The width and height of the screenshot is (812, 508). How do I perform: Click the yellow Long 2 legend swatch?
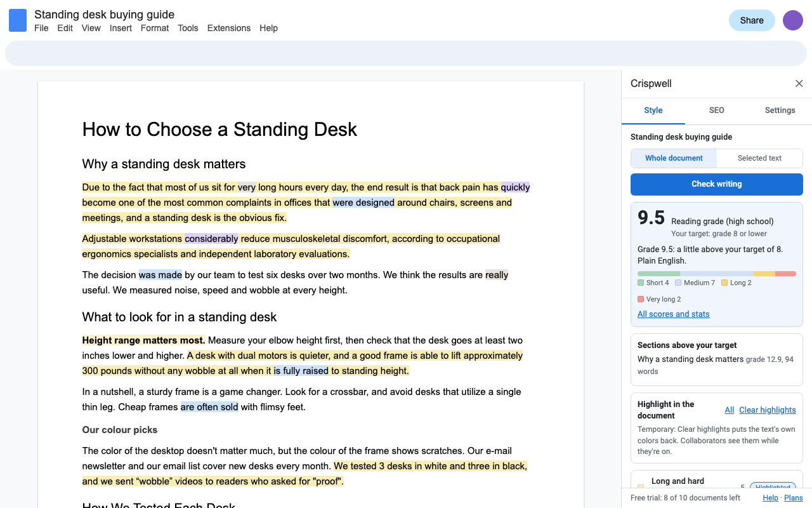pos(724,283)
